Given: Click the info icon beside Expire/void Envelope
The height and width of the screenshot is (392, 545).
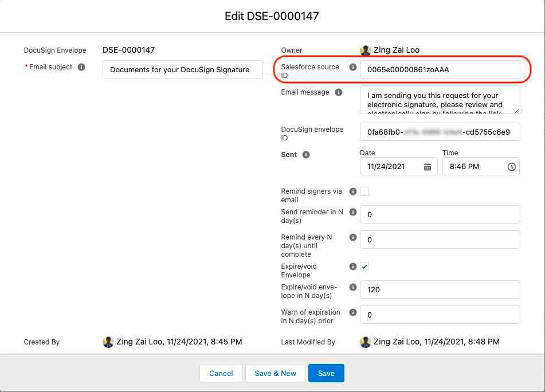Looking at the screenshot, I should 352,266.
